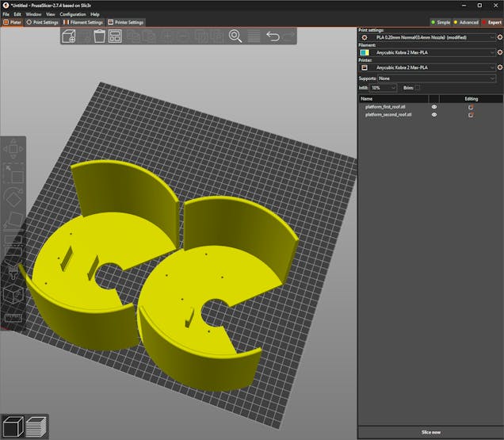
Task: Click the Delete trash can icon
Action: click(x=100, y=36)
